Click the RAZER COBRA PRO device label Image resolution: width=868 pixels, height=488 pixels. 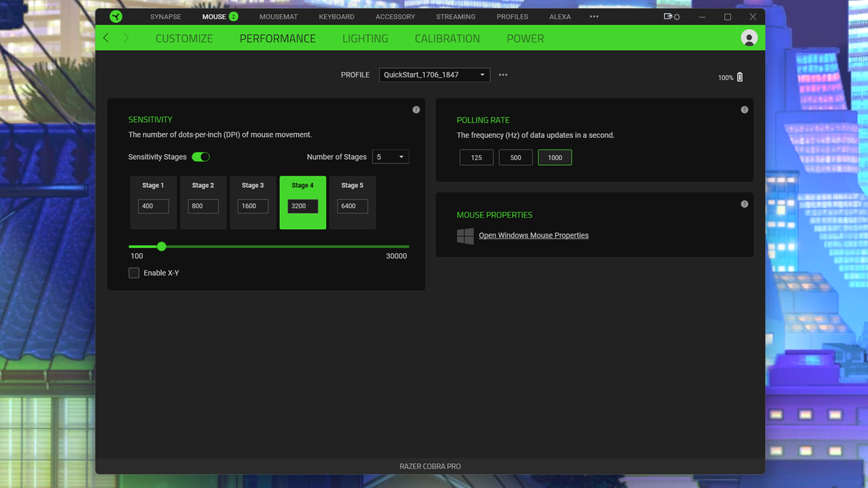point(430,466)
